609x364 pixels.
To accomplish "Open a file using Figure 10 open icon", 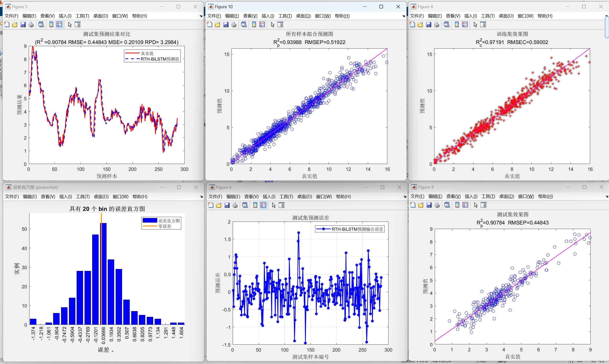I will tap(217, 24).
